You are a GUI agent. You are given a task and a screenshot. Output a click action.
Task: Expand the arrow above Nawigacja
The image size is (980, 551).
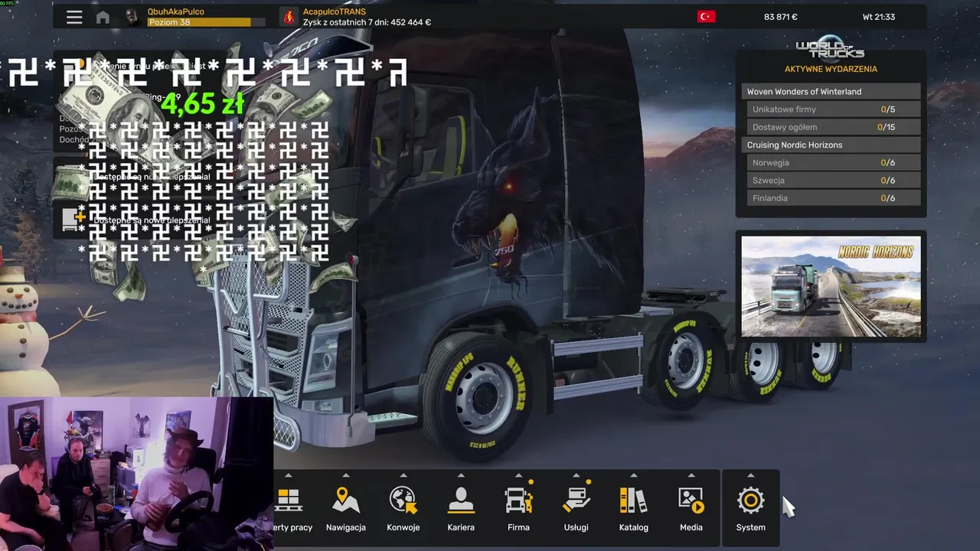pos(346,475)
